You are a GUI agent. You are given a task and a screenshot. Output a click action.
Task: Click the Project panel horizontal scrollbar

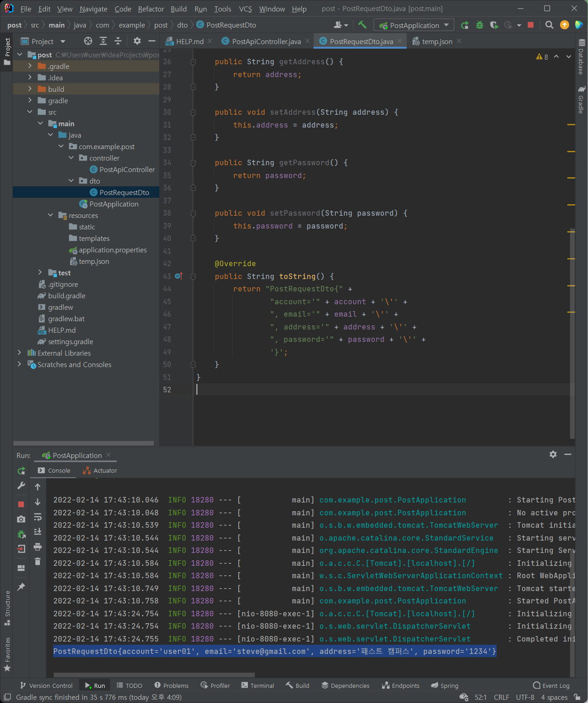(x=84, y=443)
